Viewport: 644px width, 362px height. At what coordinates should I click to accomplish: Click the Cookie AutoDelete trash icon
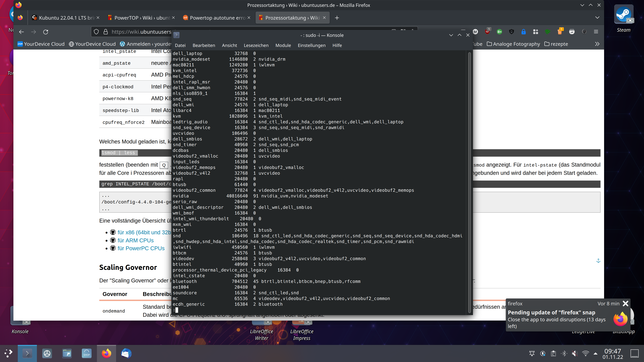[560, 32]
